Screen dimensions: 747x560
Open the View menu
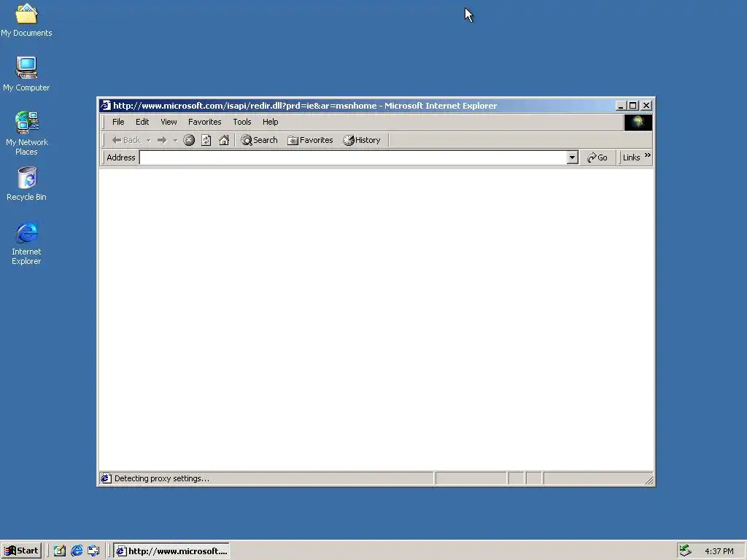tap(169, 122)
